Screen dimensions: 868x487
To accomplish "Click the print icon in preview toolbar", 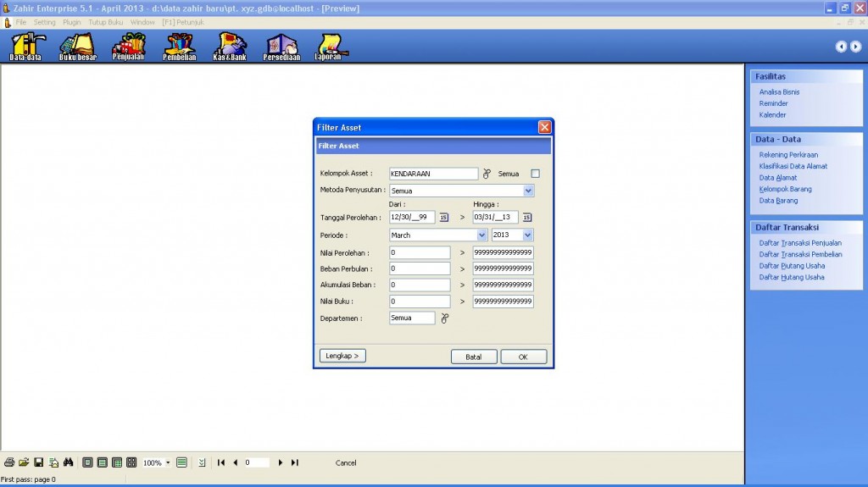I will [9, 462].
